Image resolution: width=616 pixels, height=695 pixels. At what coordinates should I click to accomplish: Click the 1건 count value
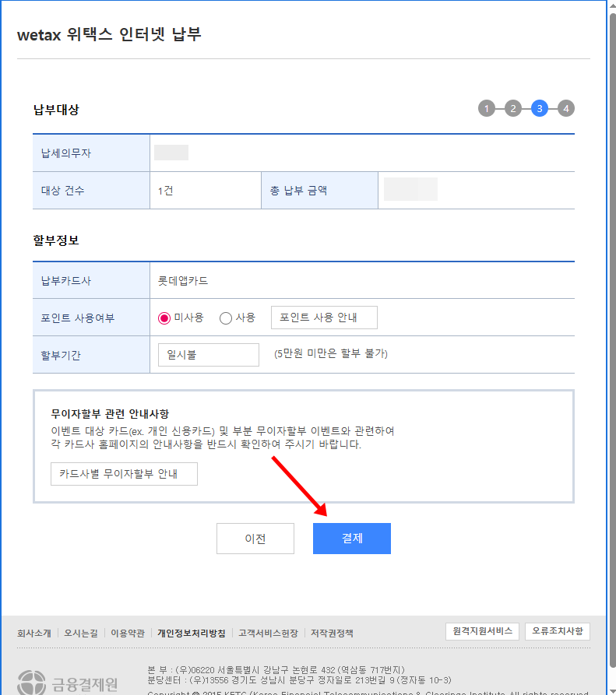point(165,191)
